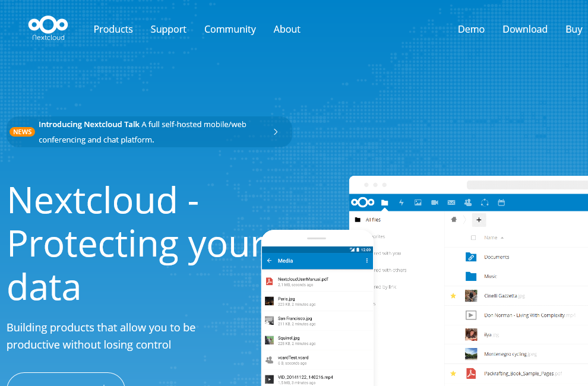
Task: Open the Cinelli Gazzetta image thumbnail
Action: click(x=471, y=296)
